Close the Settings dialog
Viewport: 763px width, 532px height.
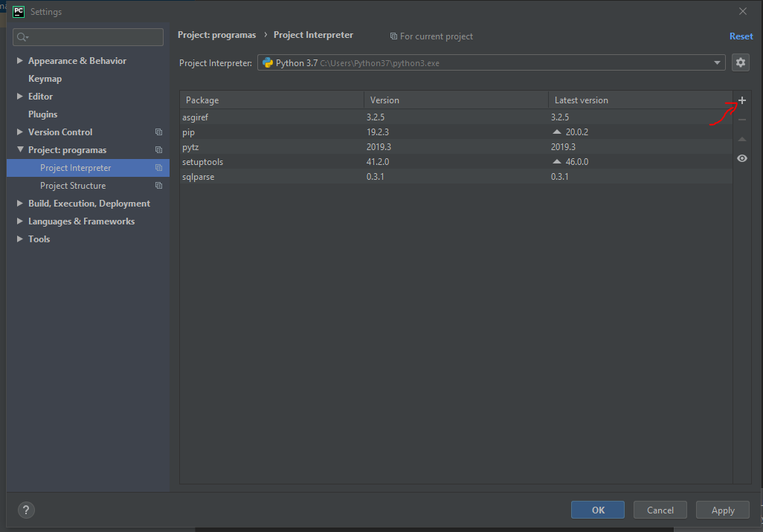tap(743, 11)
